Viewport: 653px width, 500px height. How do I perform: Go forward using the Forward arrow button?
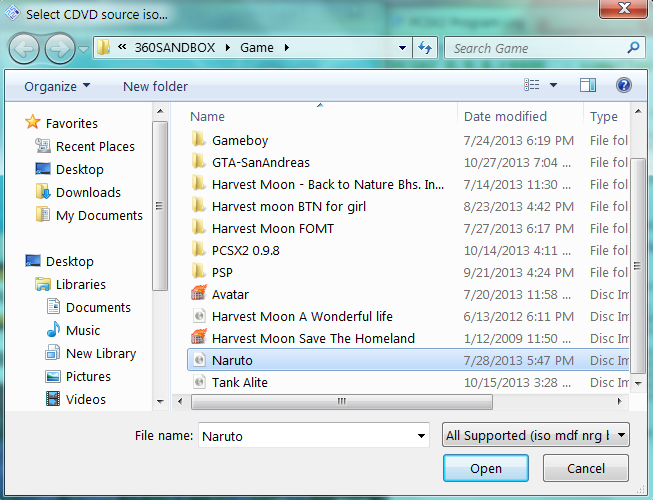[x=60, y=49]
